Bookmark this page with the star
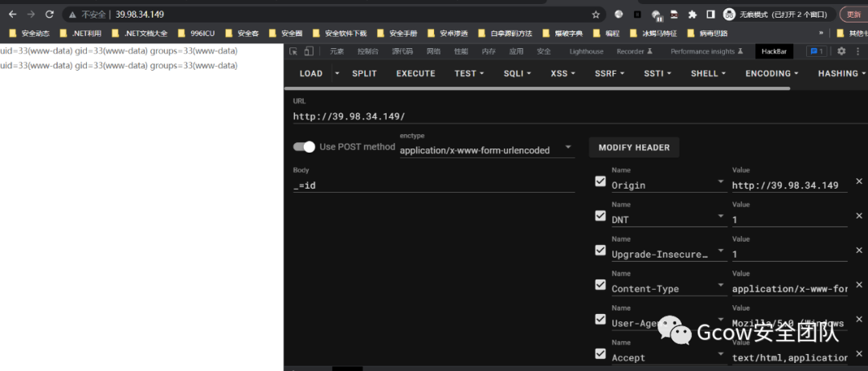The height and width of the screenshot is (371, 868). coord(596,14)
